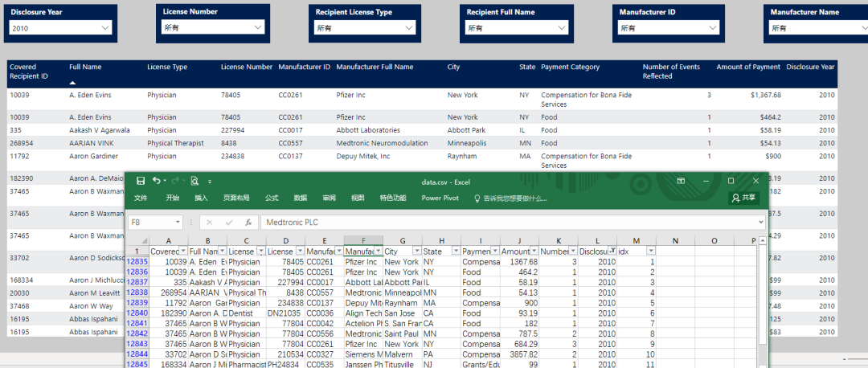Image resolution: width=868 pixels, height=368 pixels.
Task: Click $1,367.68 in the report table
Action: (766, 95)
